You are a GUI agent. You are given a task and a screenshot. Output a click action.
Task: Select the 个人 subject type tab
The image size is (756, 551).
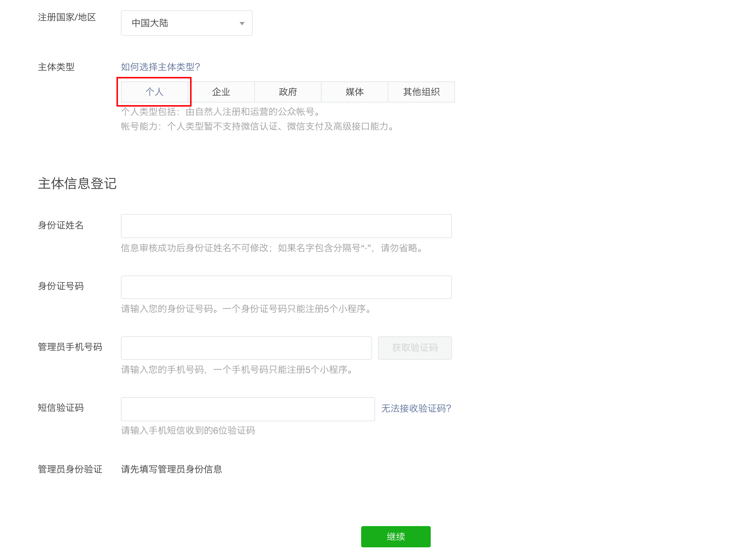pyautogui.click(x=155, y=92)
